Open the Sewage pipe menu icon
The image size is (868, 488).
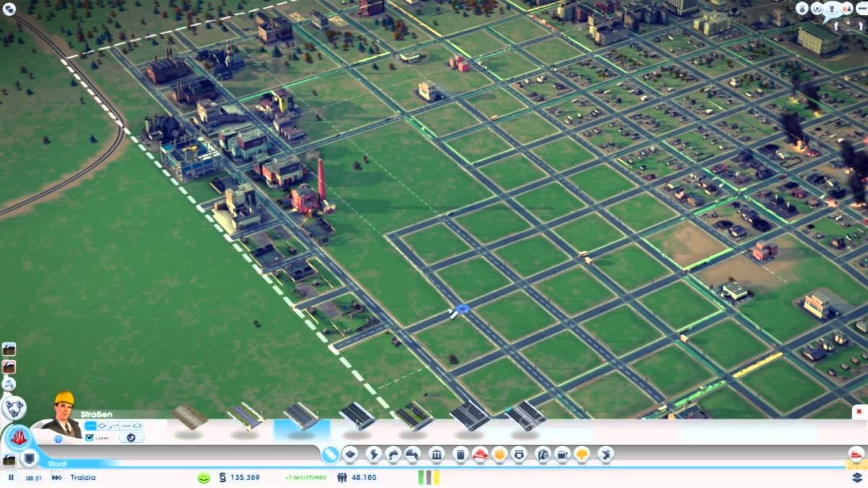(412, 455)
